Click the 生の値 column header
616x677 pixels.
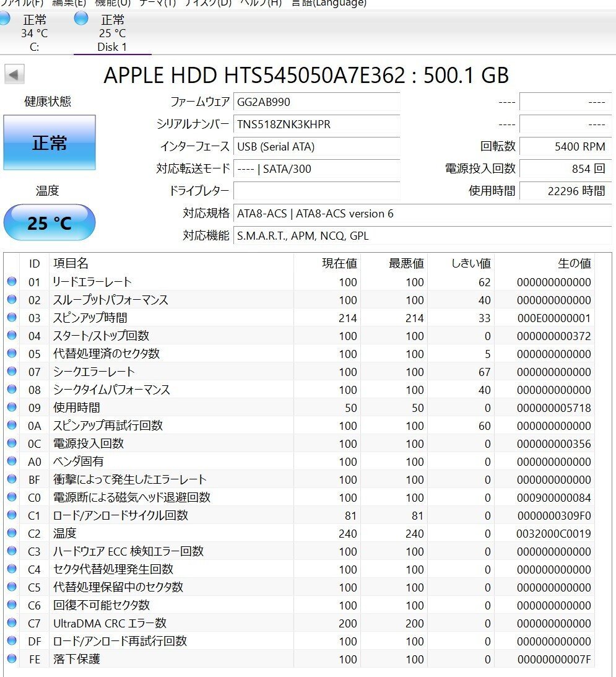[574, 263]
